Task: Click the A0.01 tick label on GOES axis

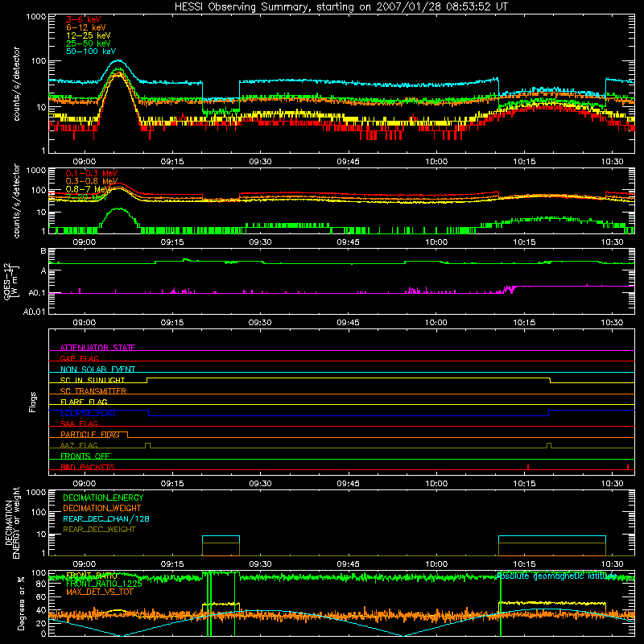Action: [35, 312]
